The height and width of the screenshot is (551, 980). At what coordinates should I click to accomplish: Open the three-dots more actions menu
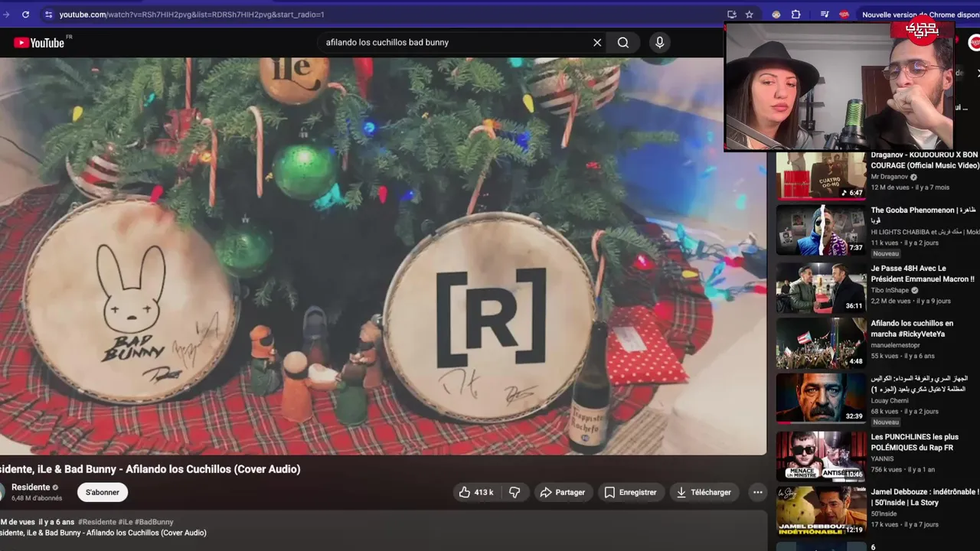757,492
